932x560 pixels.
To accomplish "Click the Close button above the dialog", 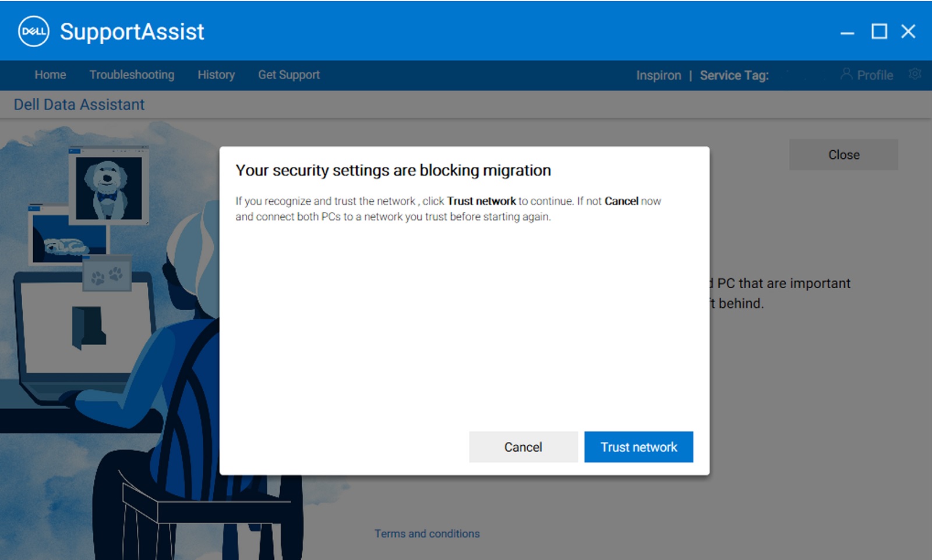I will pyautogui.click(x=842, y=154).
